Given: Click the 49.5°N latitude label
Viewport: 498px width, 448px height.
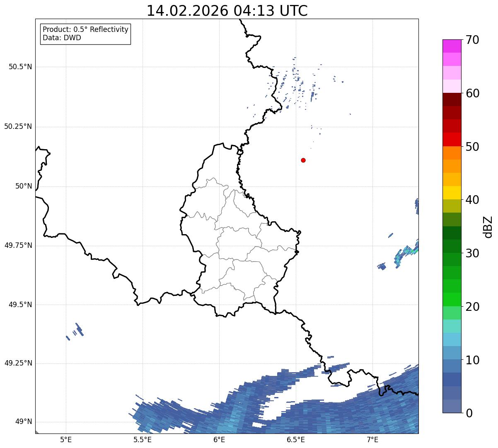Looking at the screenshot, I should pos(20,305).
